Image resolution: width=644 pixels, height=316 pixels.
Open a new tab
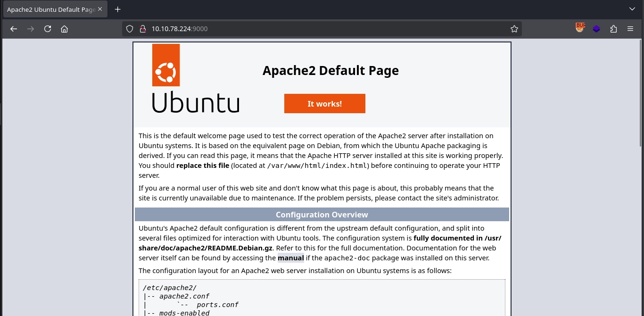tap(118, 9)
